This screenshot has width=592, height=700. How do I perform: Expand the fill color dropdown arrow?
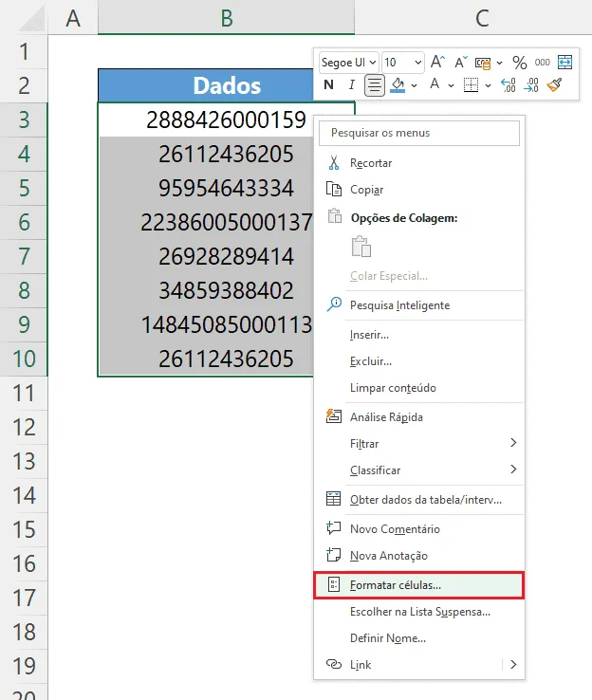point(415,85)
